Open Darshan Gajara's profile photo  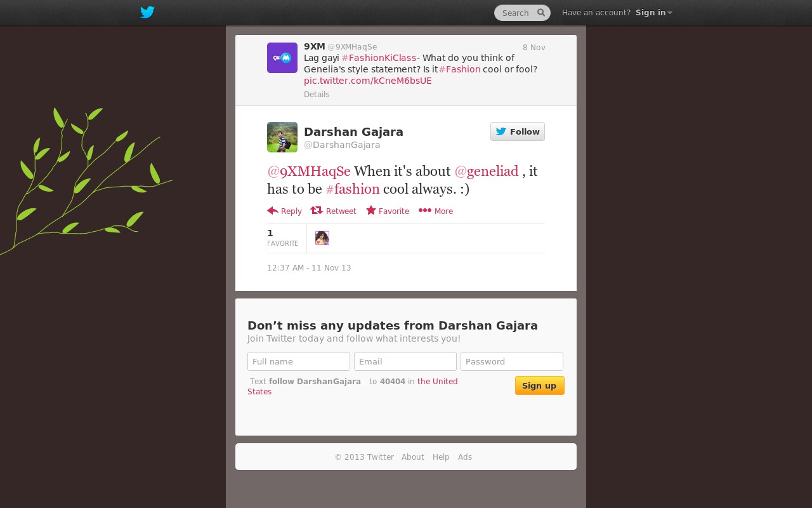coord(282,137)
